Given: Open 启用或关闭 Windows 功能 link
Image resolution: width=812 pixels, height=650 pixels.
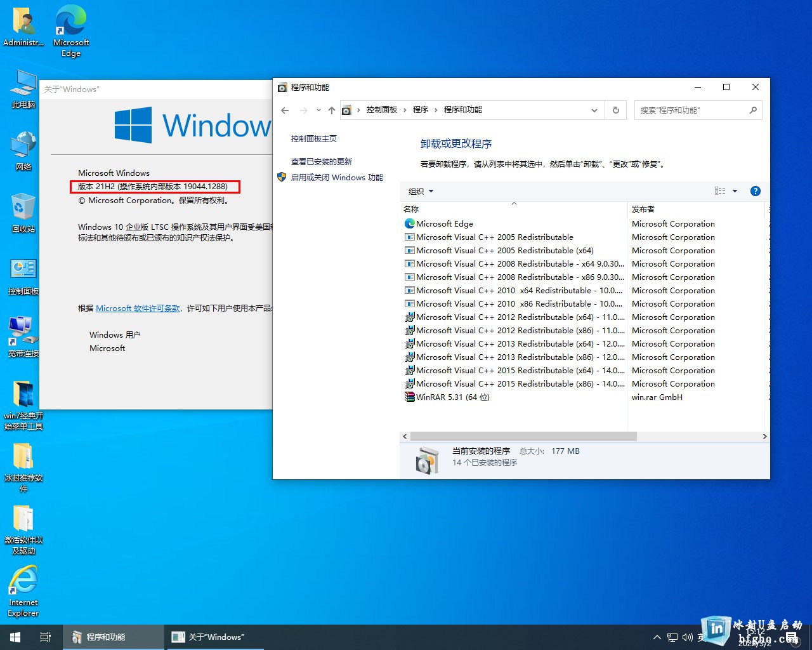Looking at the screenshot, I should 337,177.
